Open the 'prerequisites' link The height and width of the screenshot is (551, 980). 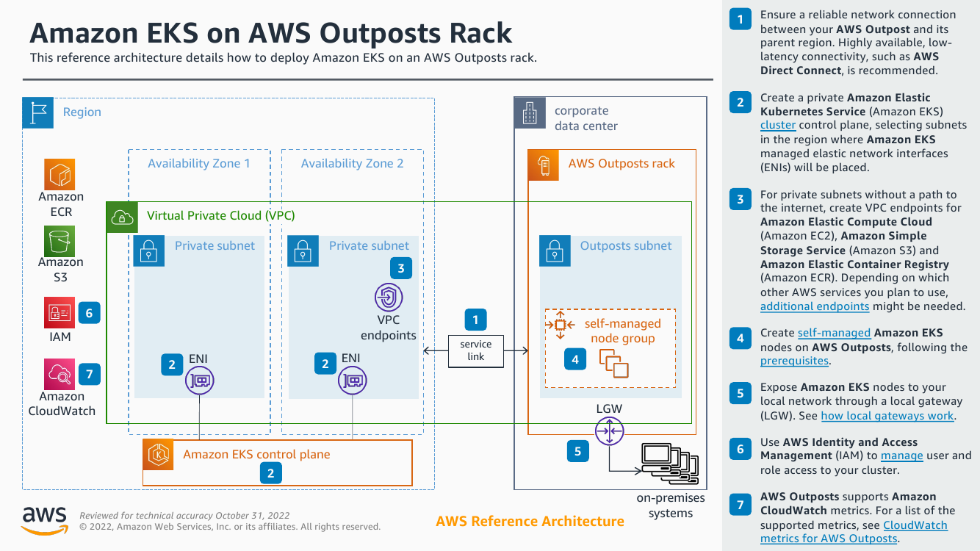pos(794,361)
